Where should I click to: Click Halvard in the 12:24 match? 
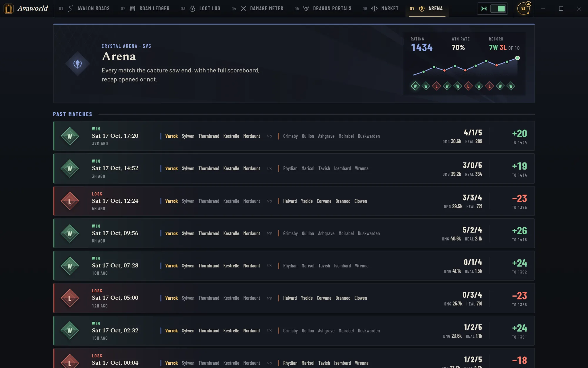[290, 201]
